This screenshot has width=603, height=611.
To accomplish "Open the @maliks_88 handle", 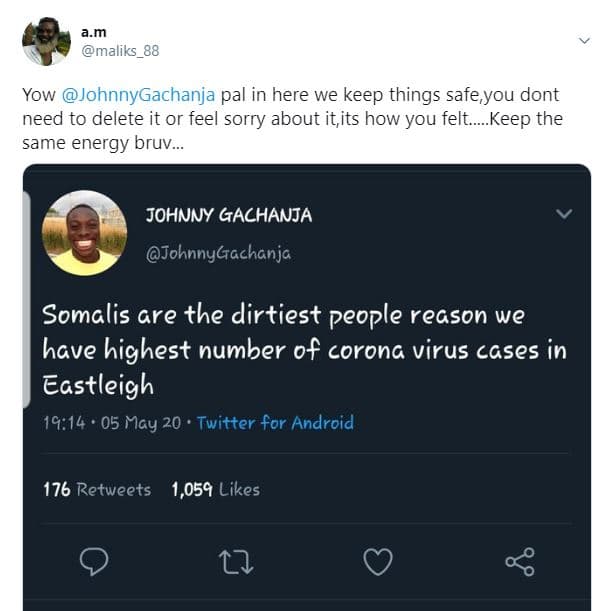I will [x=119, y=50].
